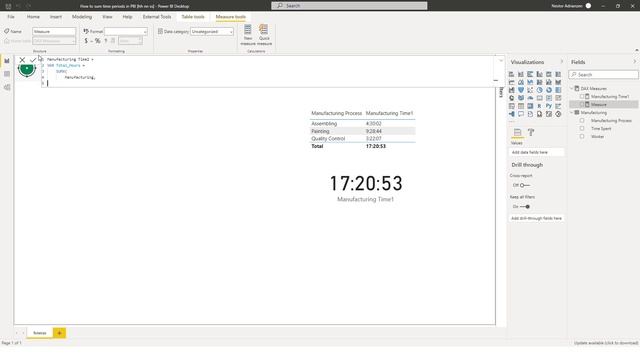640x360 pixels.
Task: Expand the formula bar chevron
Action: (x=501, y=61)
